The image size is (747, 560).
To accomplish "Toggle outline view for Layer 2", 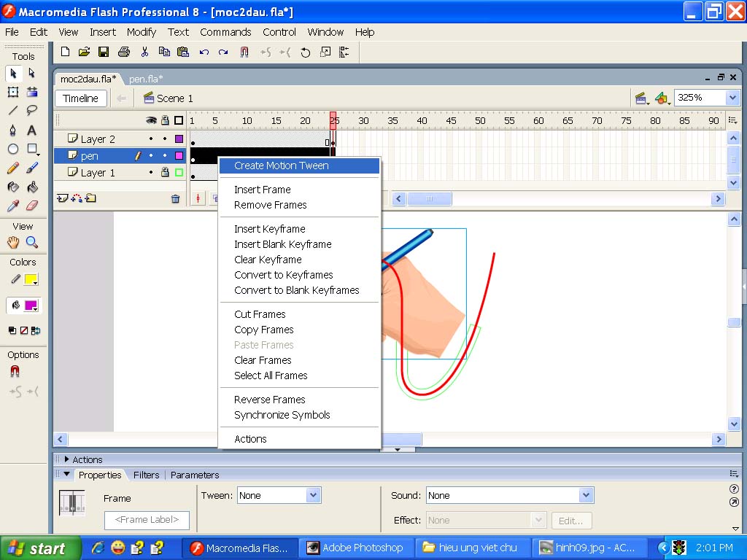I will point(179,139).
